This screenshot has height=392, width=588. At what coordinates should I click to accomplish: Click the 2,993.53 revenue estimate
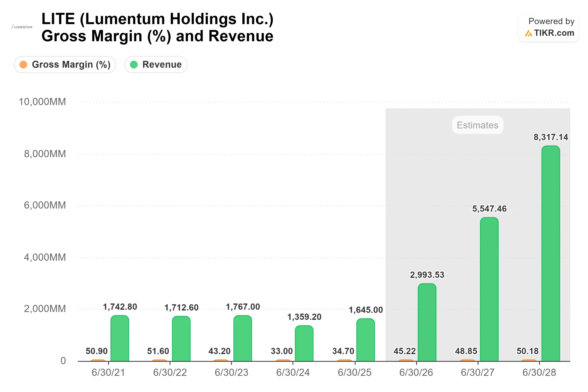[427, 275]
